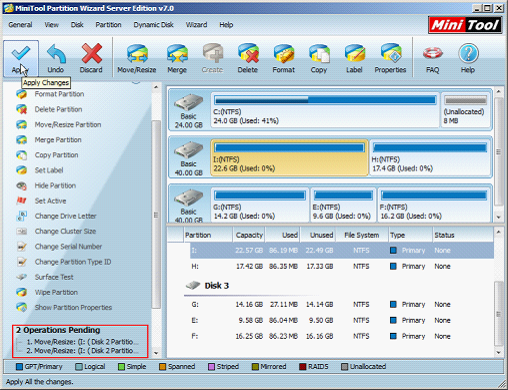
Task: Select the first pending Move/Resize operation
Action: tap(82, 342)
